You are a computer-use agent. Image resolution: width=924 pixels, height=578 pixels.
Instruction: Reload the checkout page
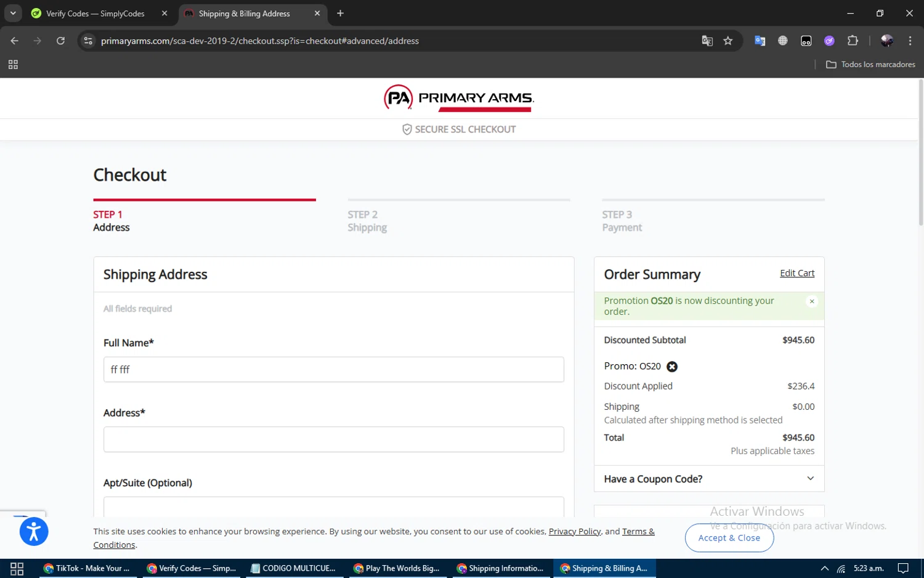pos(60,41)
